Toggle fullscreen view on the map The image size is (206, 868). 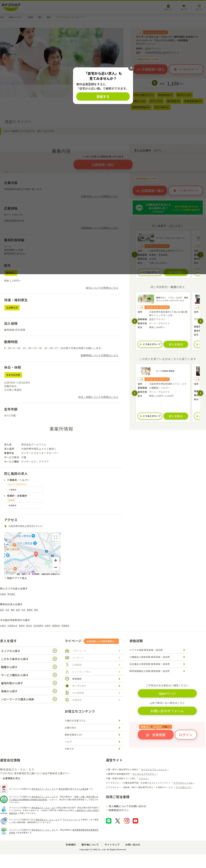(55, 537)
